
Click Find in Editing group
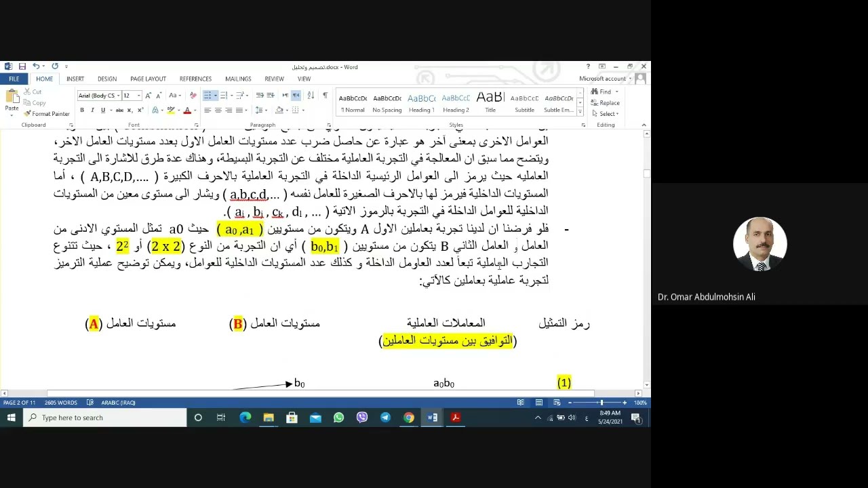pos(602,91)
